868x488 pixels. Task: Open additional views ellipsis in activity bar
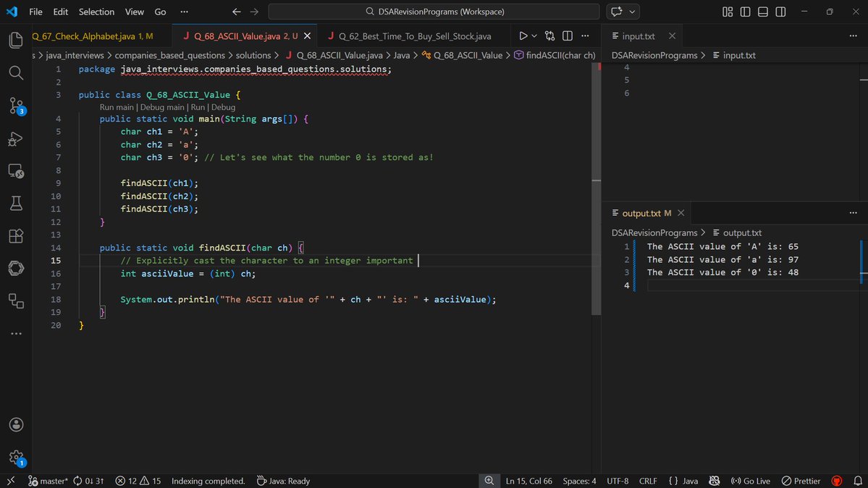(16, 334)
